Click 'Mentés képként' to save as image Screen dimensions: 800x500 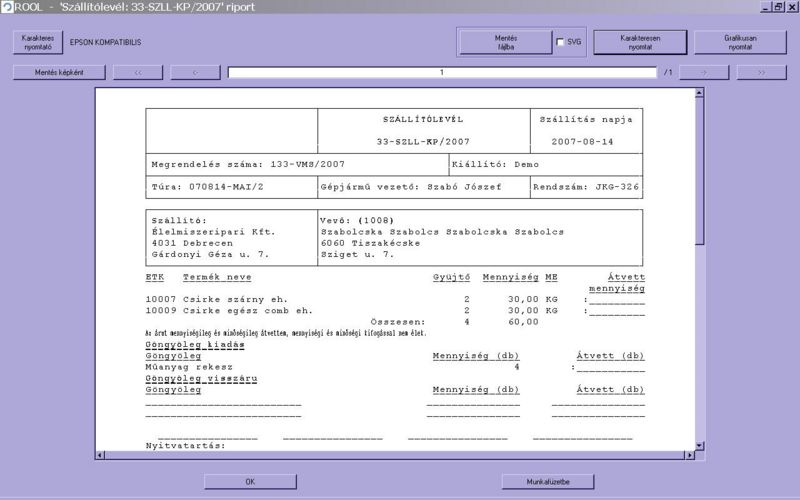point(58,72)
